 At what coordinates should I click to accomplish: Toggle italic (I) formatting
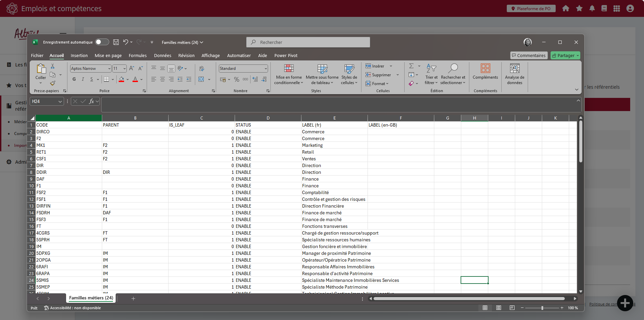[83, 79]
